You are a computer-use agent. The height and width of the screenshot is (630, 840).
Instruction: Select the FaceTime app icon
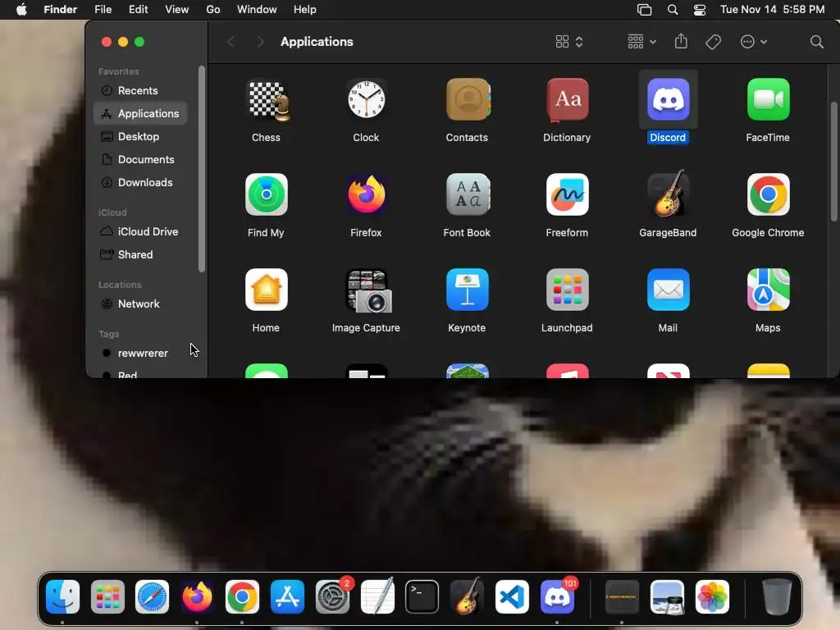pyautogui.click(x=768, y=99)
